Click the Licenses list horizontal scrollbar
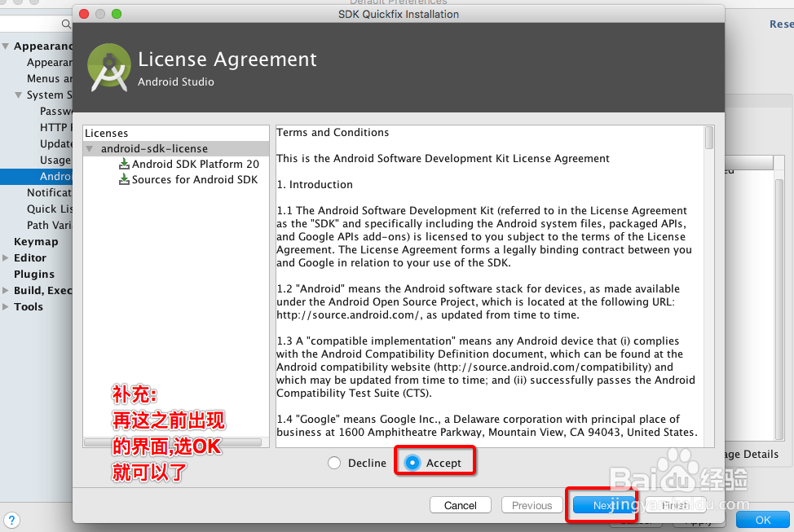 173,442
